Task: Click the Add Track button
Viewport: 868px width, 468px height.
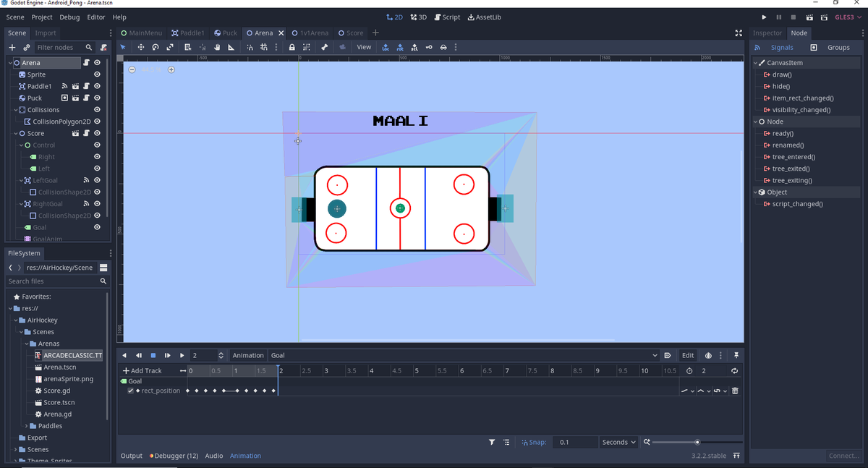Action: 142,370
